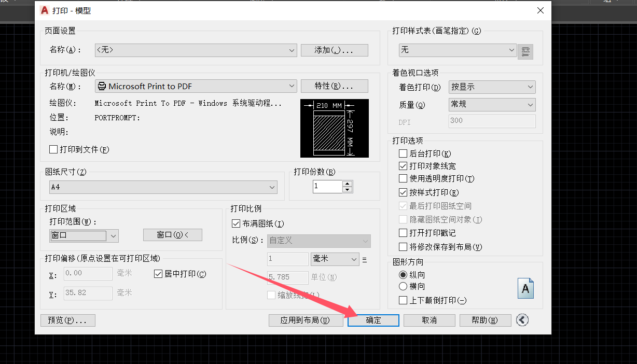
Task: Click the 打印份数 copies input field
Action: (x=328, y=187)
